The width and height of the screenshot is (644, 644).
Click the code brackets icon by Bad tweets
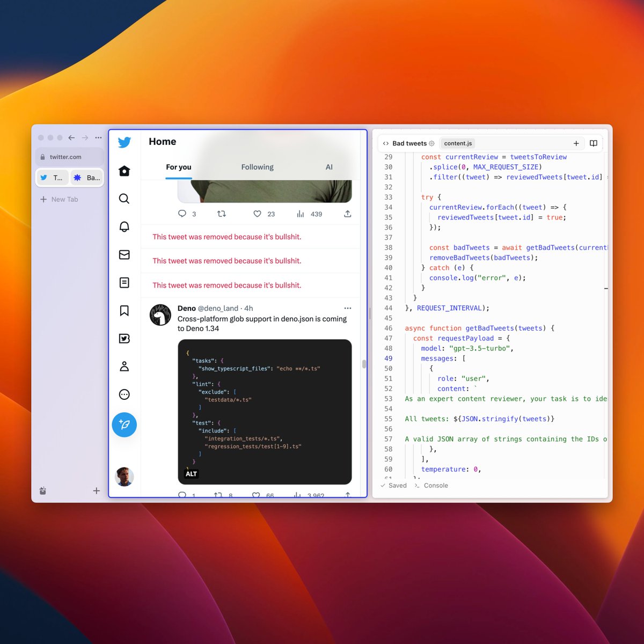tap(386, 143)
